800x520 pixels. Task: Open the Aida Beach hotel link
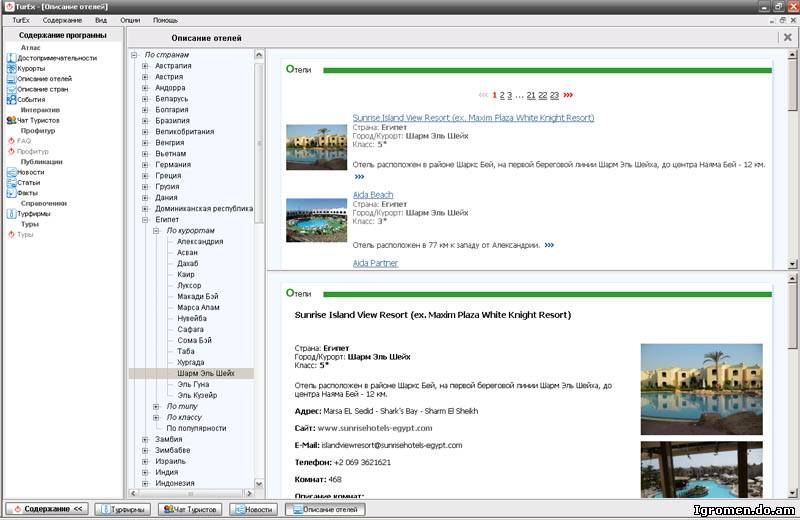tap(373, 195)
